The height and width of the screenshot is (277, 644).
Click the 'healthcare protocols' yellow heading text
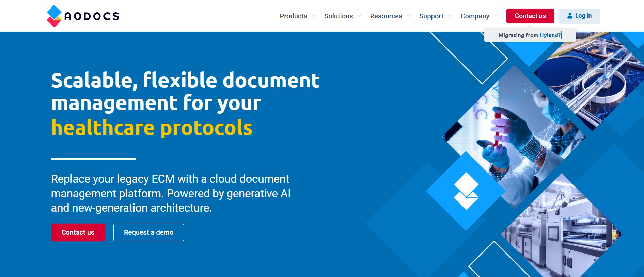coord(152,128)
